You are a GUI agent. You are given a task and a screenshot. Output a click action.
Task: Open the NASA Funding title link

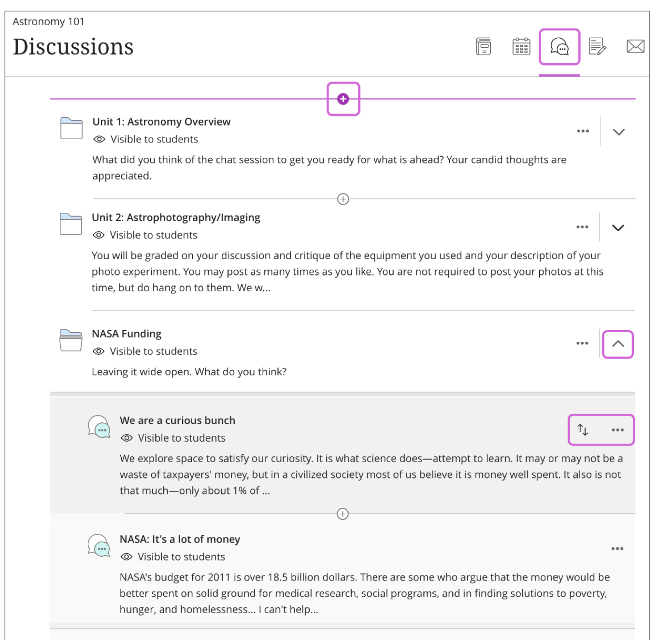pos(126,334)
